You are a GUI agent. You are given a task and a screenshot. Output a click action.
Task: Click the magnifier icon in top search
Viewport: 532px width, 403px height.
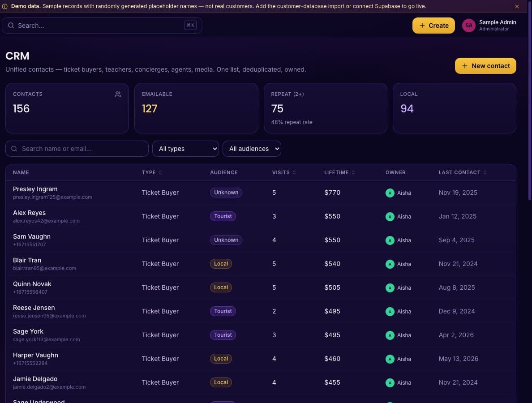tap(11, 26)
